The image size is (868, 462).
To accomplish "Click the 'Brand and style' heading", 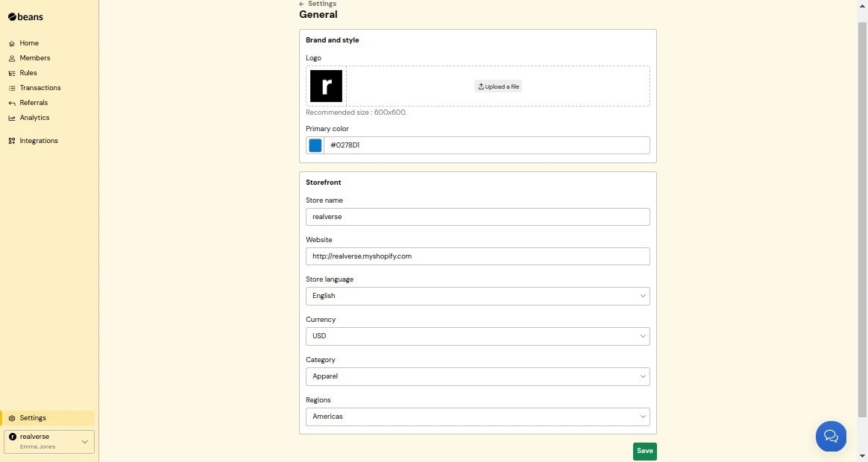I will point(332,39).
